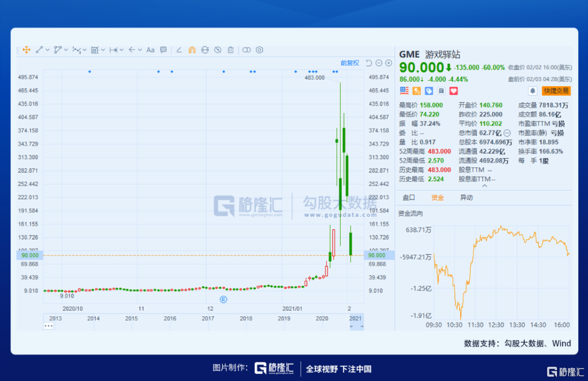This screenshot has width=588, height=381.
Task: Switch to the 异动 tab
Action: pos(466,197)
